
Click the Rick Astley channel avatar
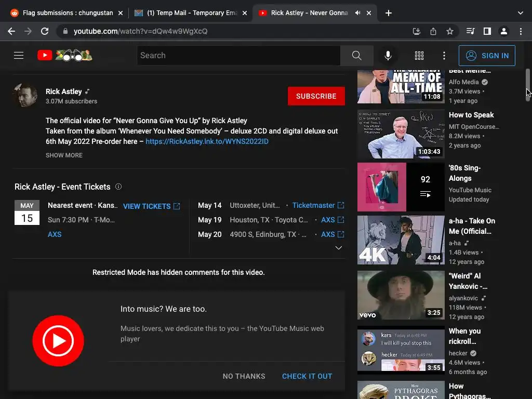25,96
